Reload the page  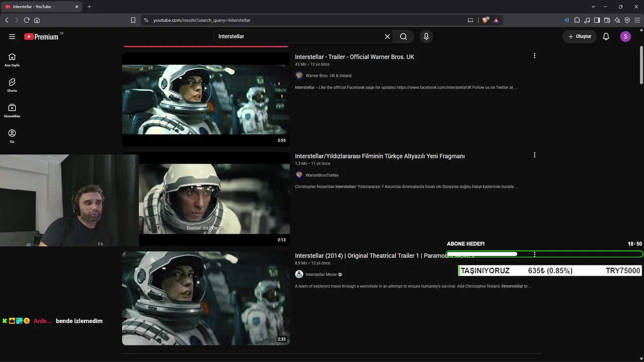27,20
